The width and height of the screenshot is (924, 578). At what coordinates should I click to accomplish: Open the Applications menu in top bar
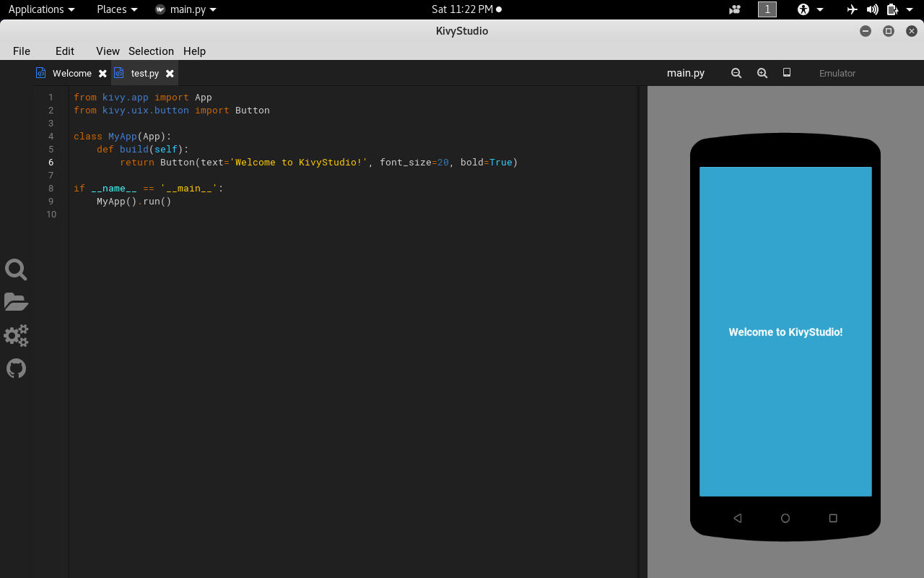[x=41, y=9]
